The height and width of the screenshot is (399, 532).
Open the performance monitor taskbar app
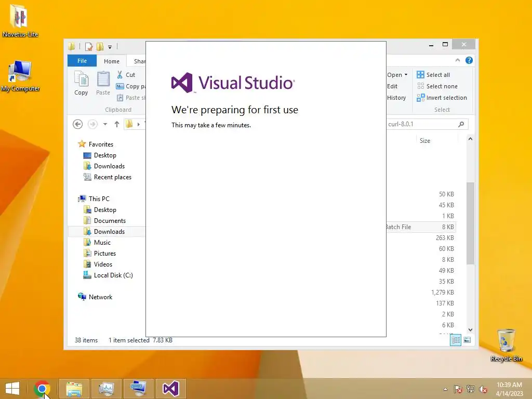pos(106,389)
